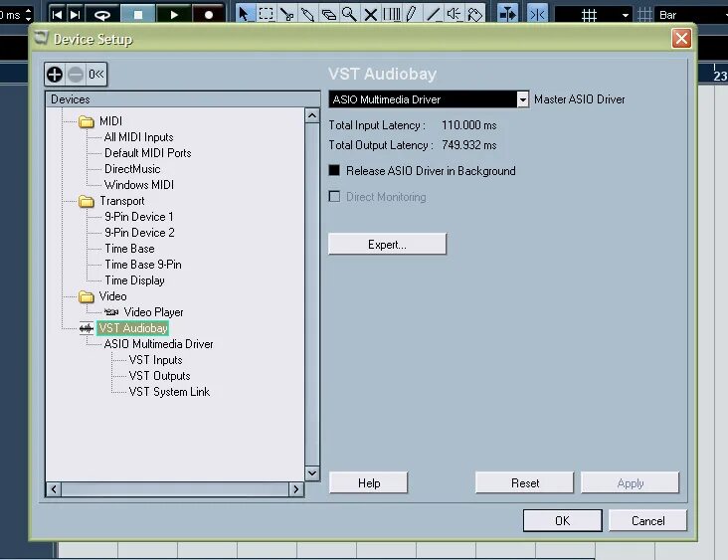Click the remove device minus button
The height and width of the screenshot is (560, 728).
click(x=76, y=75)
